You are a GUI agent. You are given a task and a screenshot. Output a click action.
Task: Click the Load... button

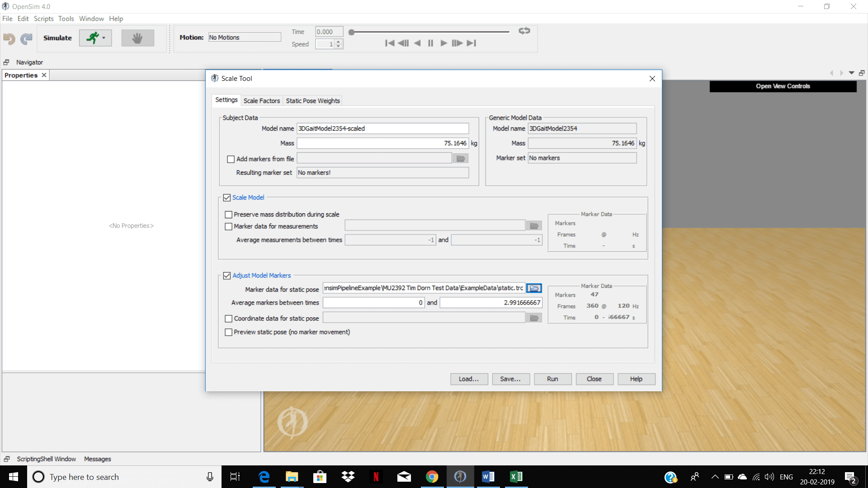click(469, 379)
